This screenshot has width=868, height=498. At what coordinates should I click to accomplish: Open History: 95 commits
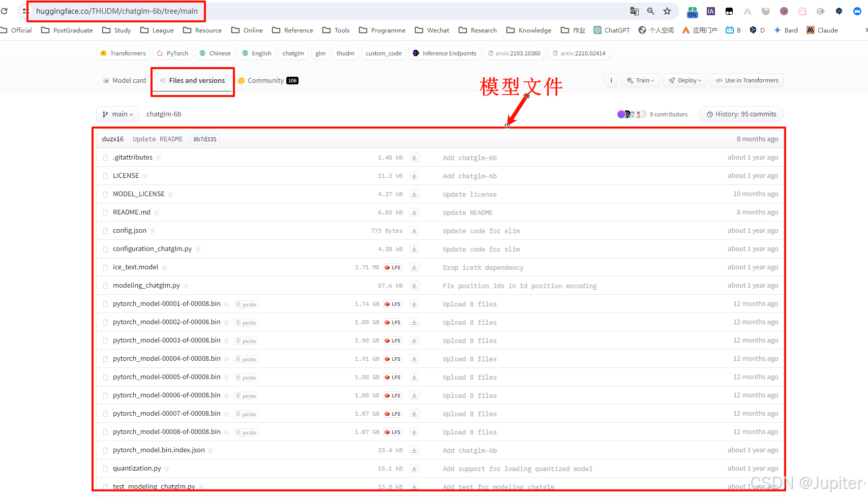(741, 114)
